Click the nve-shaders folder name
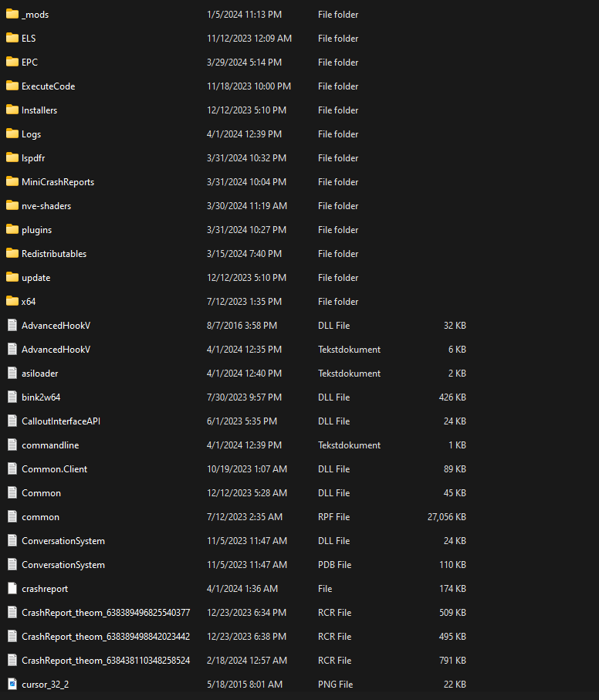Image resolution: width=599 pixels, height=700 pixels. (x=46, y=206)
